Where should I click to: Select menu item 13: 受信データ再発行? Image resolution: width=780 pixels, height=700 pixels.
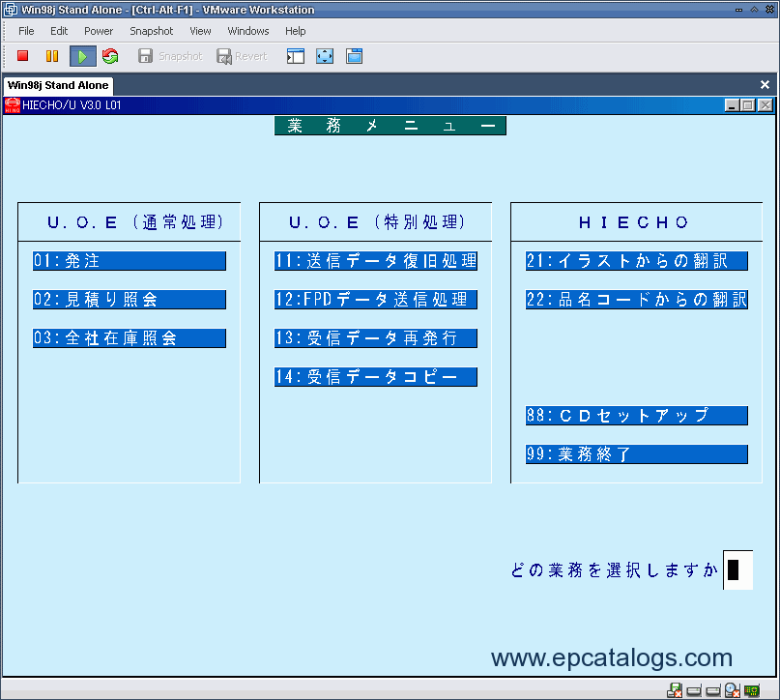click(376, 338)
